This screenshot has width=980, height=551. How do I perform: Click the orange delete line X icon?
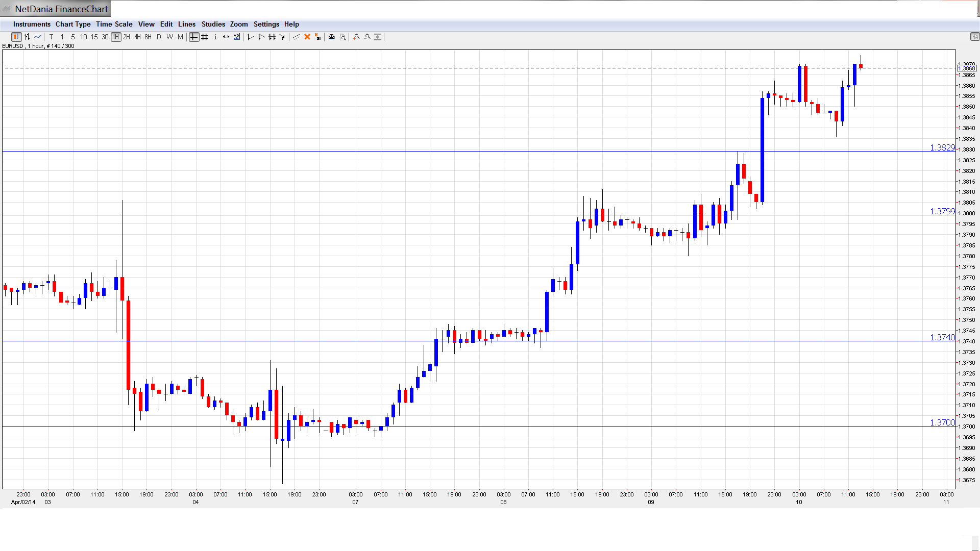307,37
